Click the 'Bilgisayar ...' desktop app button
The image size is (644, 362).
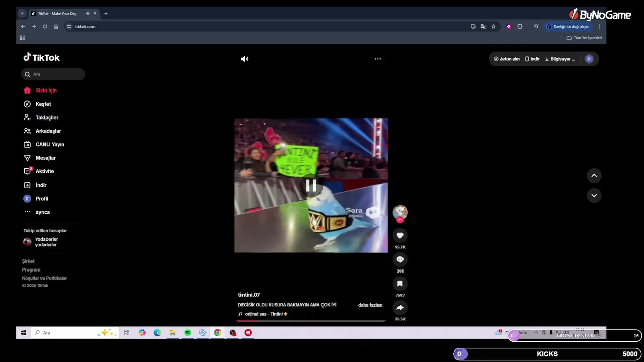(559, 59)
